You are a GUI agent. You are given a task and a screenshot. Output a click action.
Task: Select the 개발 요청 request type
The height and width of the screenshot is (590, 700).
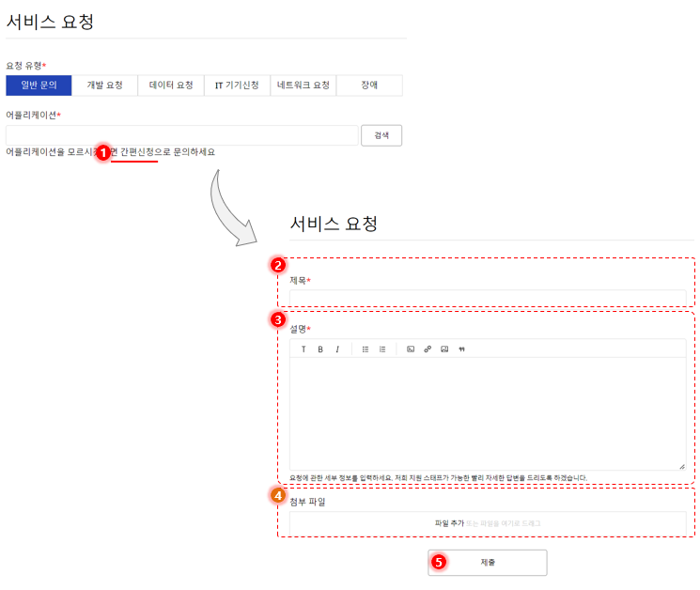tap(105, 85)
